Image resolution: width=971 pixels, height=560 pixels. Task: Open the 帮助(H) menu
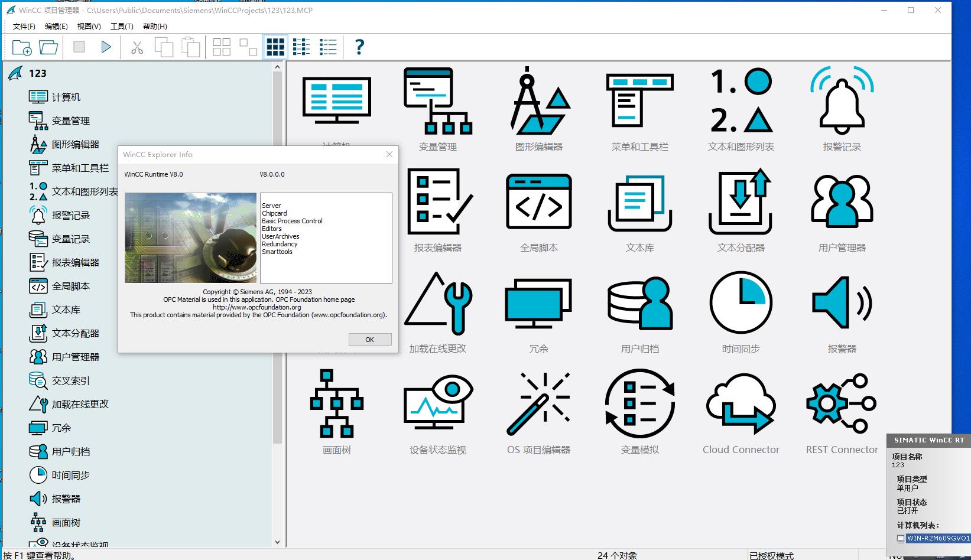pyautogui.click(x=155, y=26)
